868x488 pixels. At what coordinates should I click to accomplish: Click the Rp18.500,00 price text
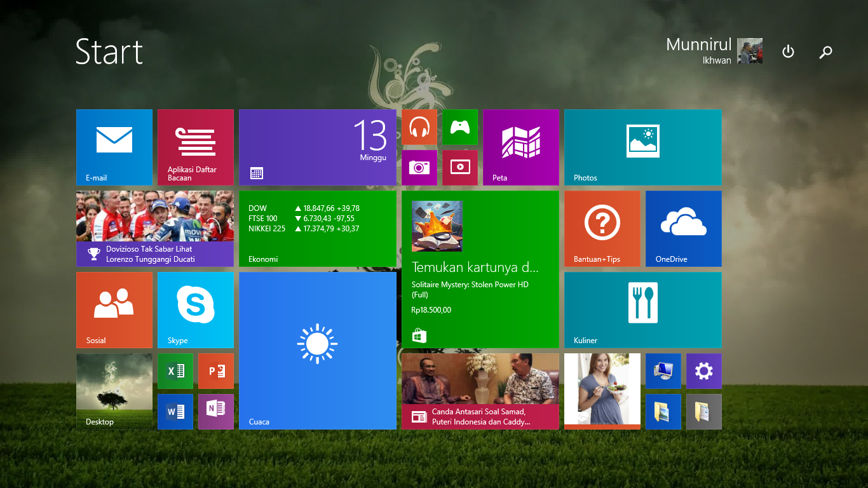pos(431,310)
